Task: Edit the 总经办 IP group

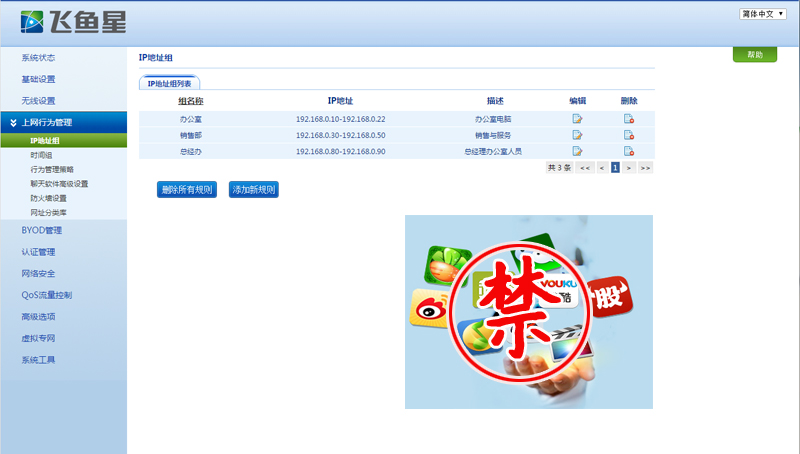Action: pyautogui.click(x=577, y=152)
